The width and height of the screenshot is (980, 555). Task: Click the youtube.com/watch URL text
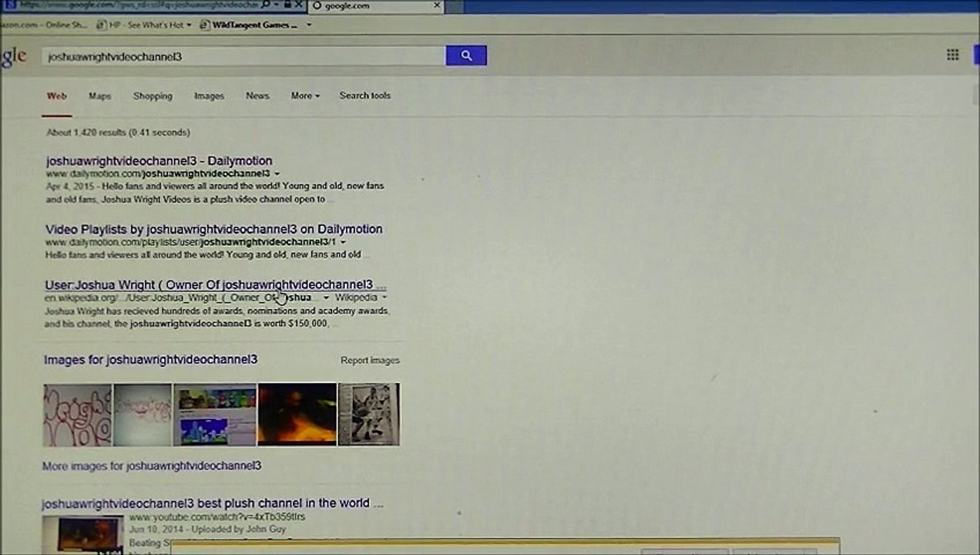(216, 516)
